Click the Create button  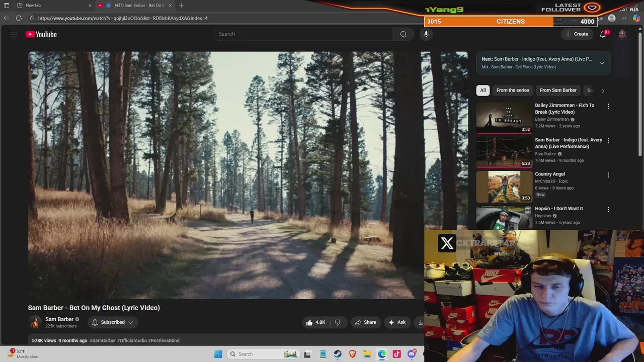(x=577, y=34)
